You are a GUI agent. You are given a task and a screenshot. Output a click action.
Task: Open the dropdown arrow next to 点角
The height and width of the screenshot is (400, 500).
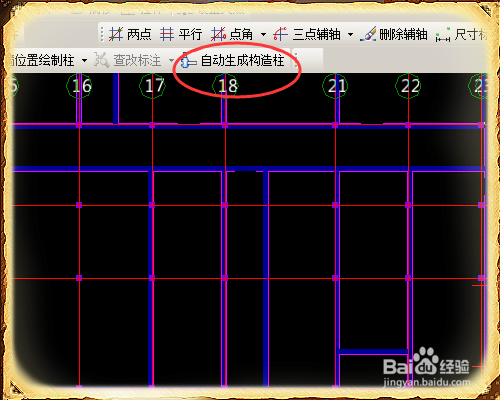point(263,34)
